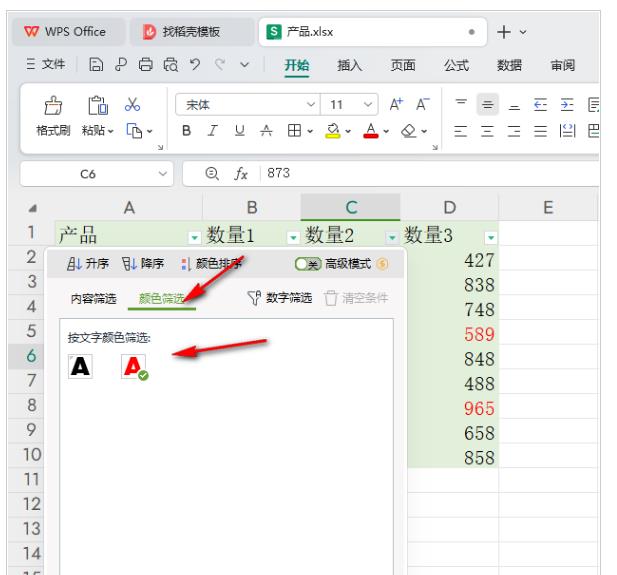The width and height of the screenshot is (617, 575).
Task: Click the eraser clear icon
Action: click(x=409, y=131)
